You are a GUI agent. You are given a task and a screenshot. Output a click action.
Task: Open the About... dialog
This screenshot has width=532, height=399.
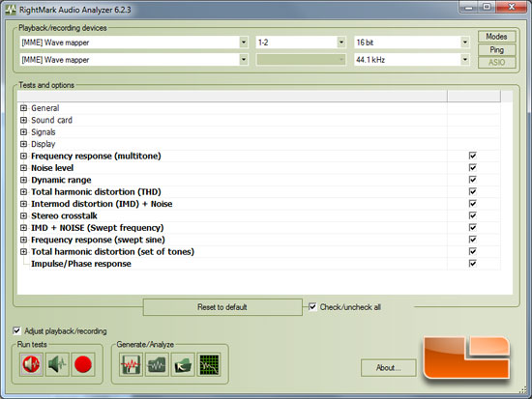tap(389, 368)
